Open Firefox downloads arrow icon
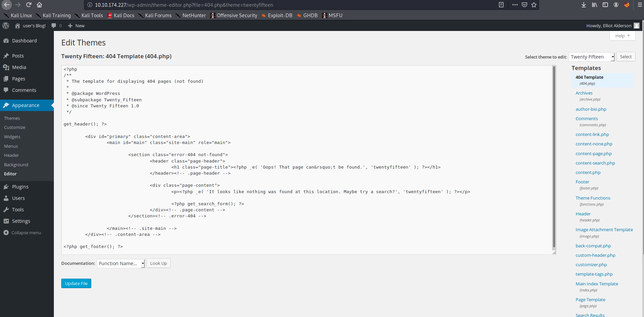 tap(584, 5)
